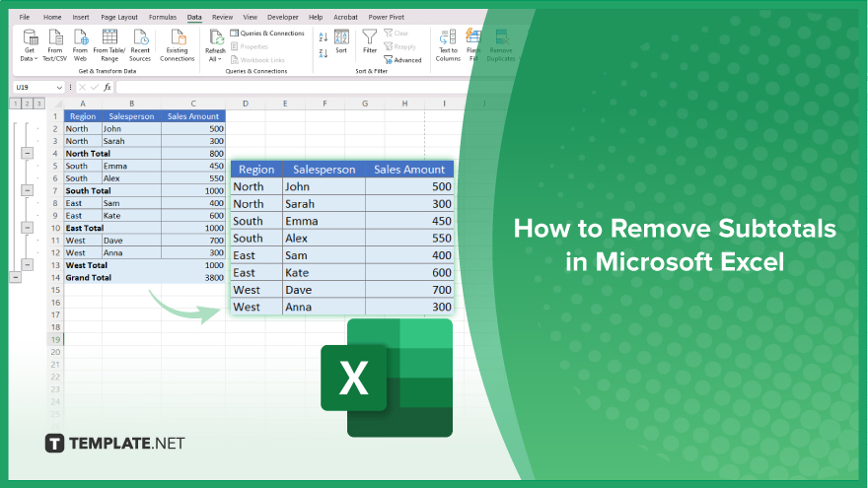Click Remove Duplicates
The image size is (868, 488).
[501, 44]
